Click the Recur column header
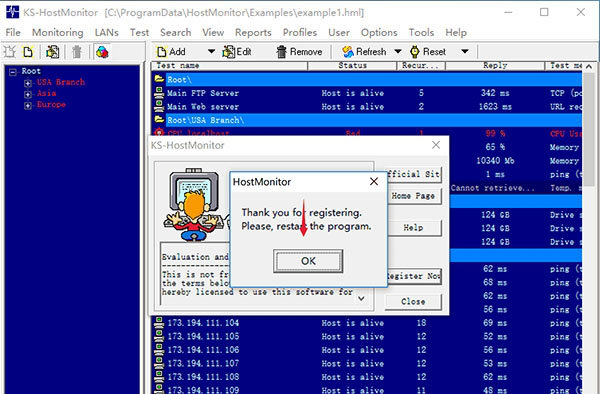 coord(421,66)
